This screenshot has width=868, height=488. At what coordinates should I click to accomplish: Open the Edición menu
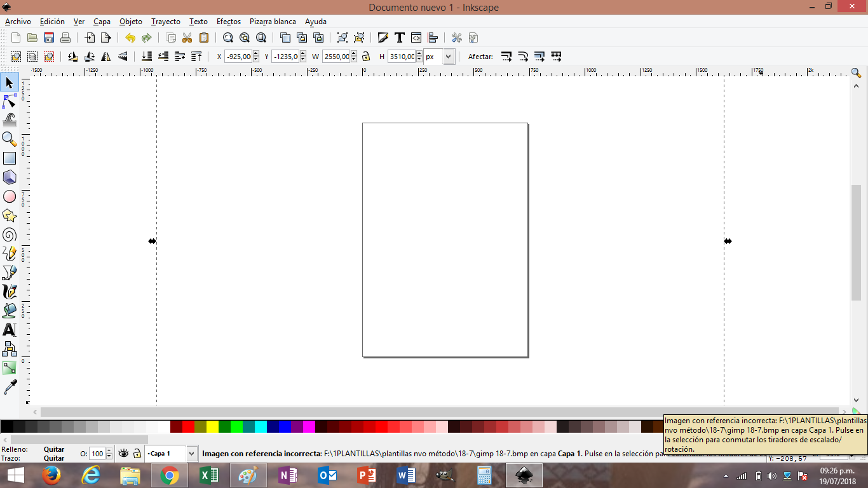[x=52, y=22]
